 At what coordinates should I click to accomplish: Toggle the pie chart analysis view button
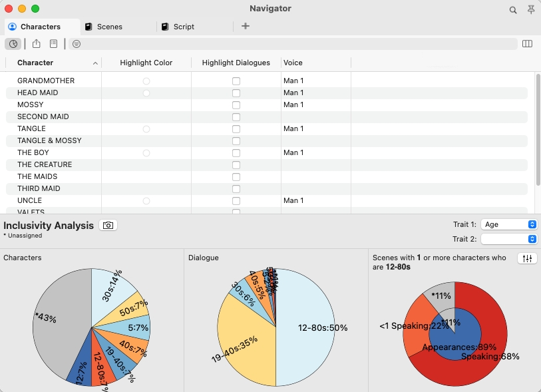pyautogui.click(x=13, y=44)
